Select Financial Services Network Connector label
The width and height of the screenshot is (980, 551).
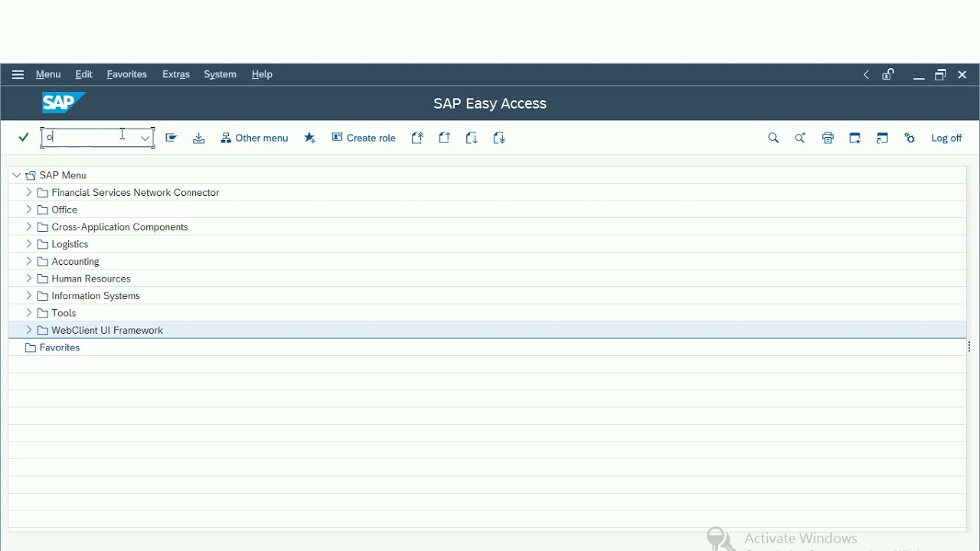136,193
